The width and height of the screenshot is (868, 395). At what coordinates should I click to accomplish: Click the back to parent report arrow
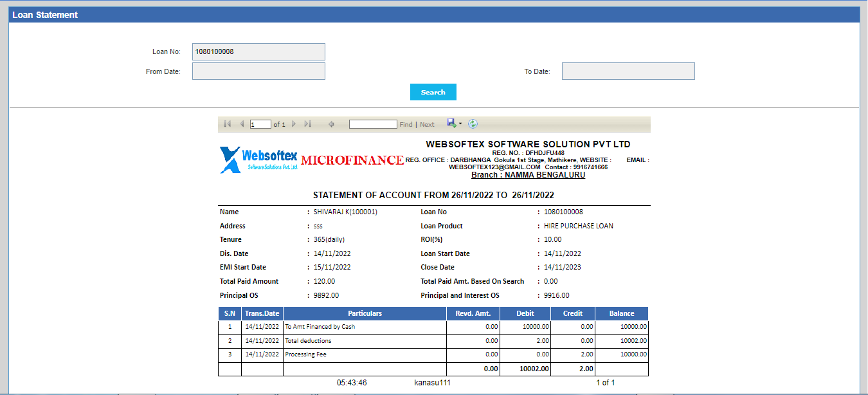[331, 124]
